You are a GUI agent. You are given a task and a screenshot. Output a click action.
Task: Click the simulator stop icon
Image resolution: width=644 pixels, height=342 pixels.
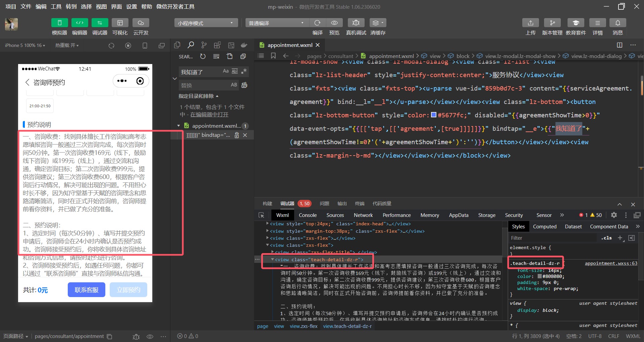[128, 46]
